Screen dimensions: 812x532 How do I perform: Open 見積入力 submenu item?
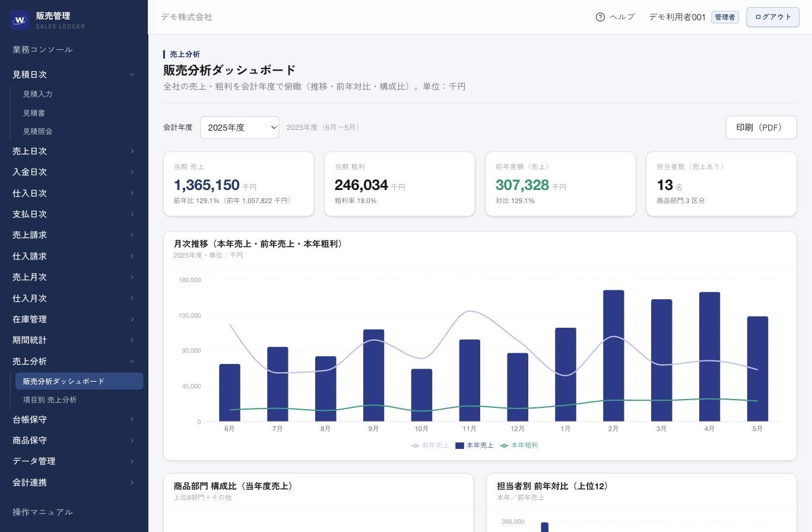point(80,94)
